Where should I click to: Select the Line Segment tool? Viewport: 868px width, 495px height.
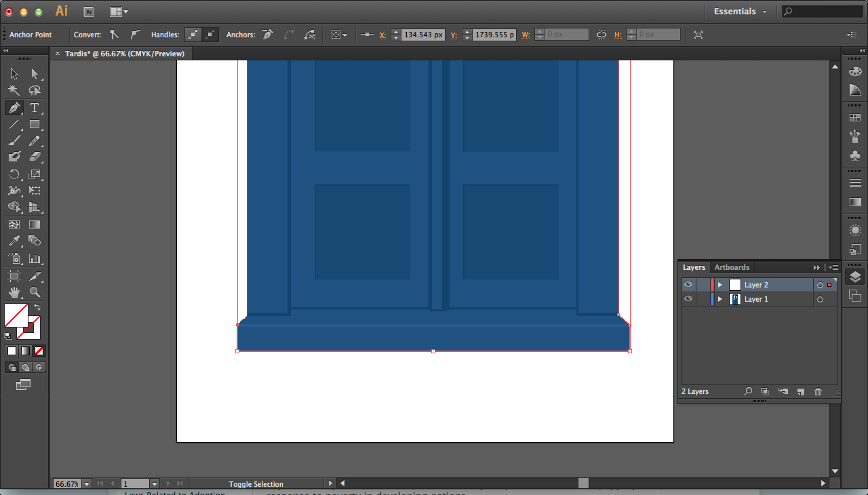tap(14, 124)
